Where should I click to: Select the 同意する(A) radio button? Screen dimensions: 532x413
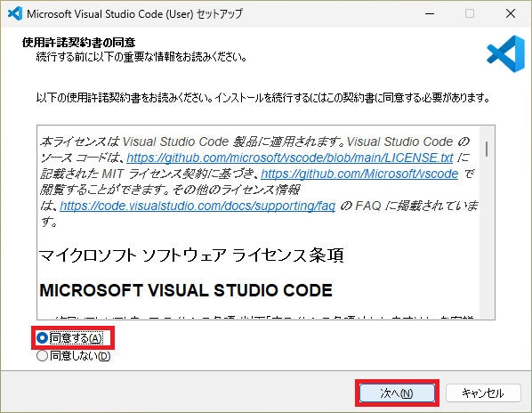click(x=42, y=338)
